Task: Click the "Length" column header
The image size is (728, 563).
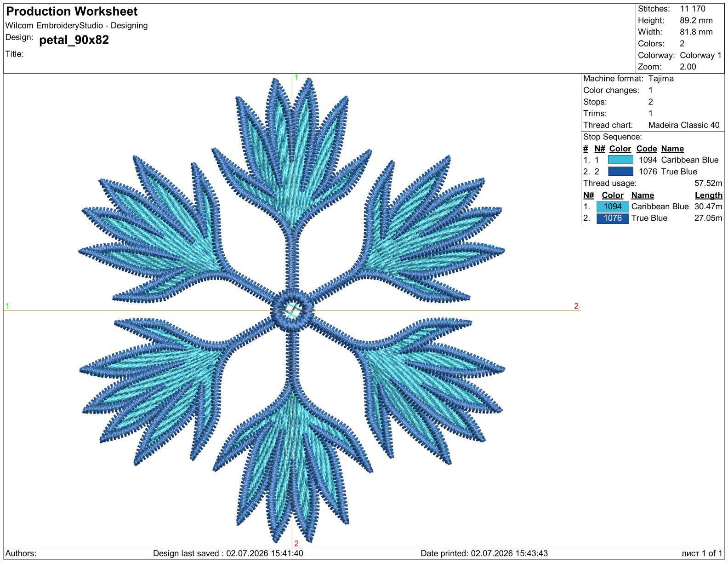Action: pos(708,195)
